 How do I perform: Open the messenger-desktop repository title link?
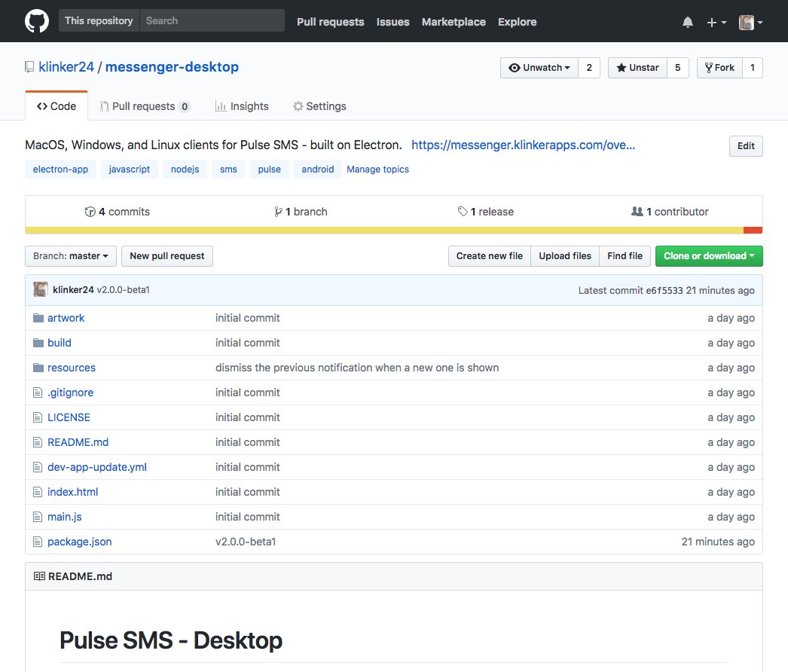[x=172, y=67]
